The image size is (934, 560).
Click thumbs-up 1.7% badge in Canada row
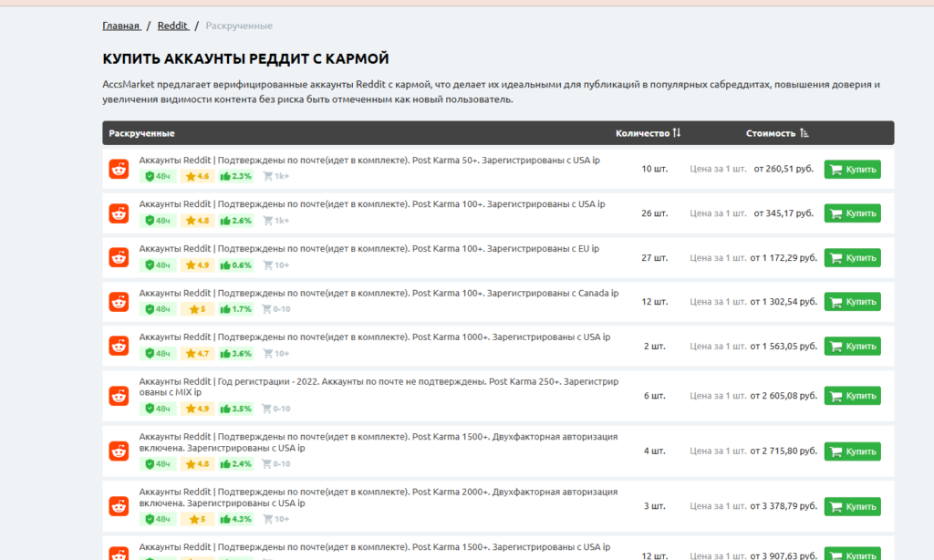(x=236, y=309)
